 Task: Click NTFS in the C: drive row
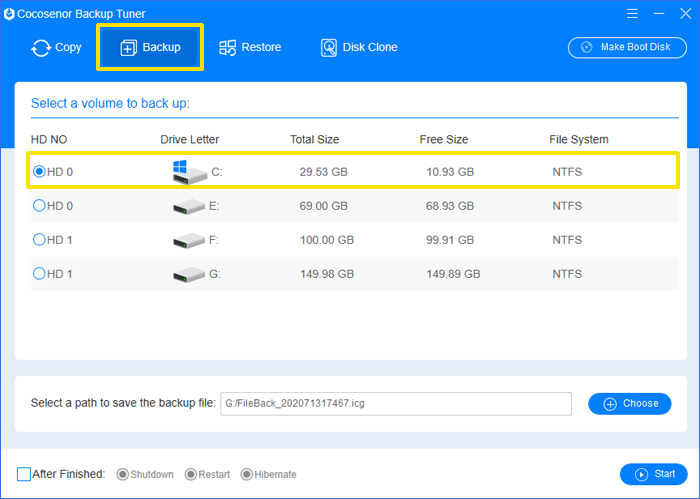tap(567, 172)
